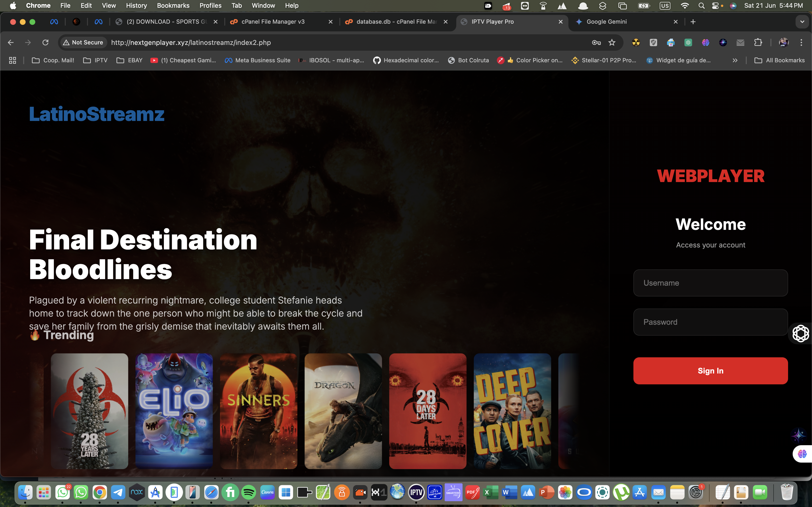812x507 pixels.
Task: Switch to the Google Gemini tab
Action: (x=606, y=21)
